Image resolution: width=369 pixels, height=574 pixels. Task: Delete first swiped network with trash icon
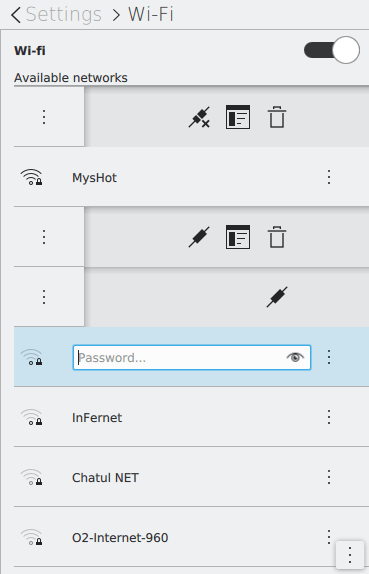pyautogui.click(x=277, y=117)
